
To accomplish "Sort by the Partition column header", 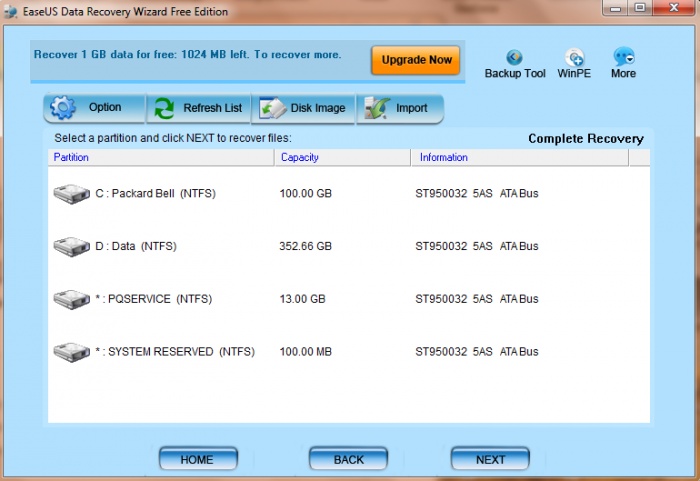I will [x=70, y=158].
